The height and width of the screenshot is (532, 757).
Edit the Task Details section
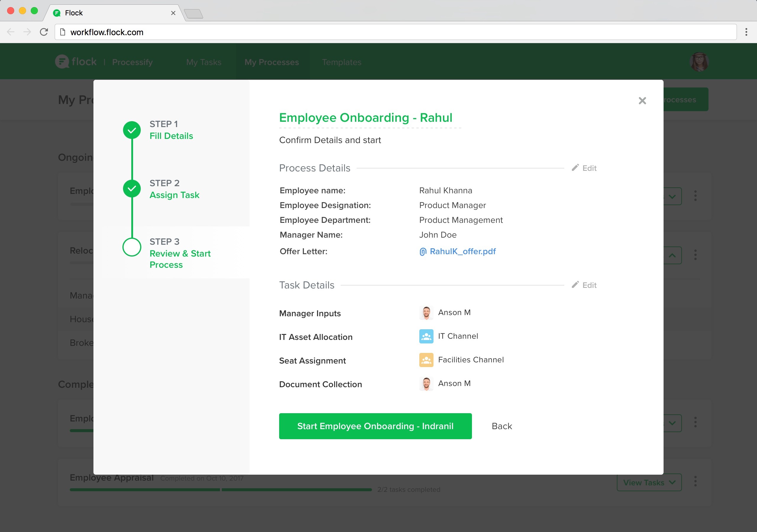[584, 285]
